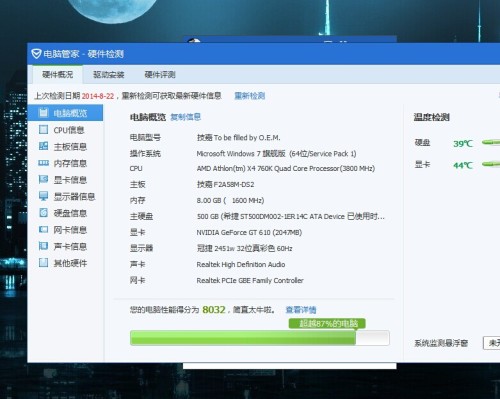The width and height of the screenshot is (500, 399).
Task: Click the 重新检测 link
Action: [x=250, y=96]
